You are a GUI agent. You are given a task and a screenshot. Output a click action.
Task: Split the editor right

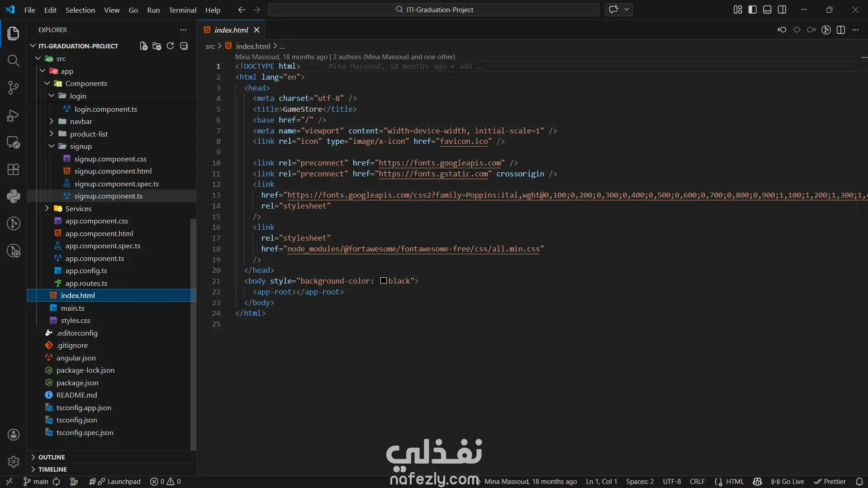point(841,30)
